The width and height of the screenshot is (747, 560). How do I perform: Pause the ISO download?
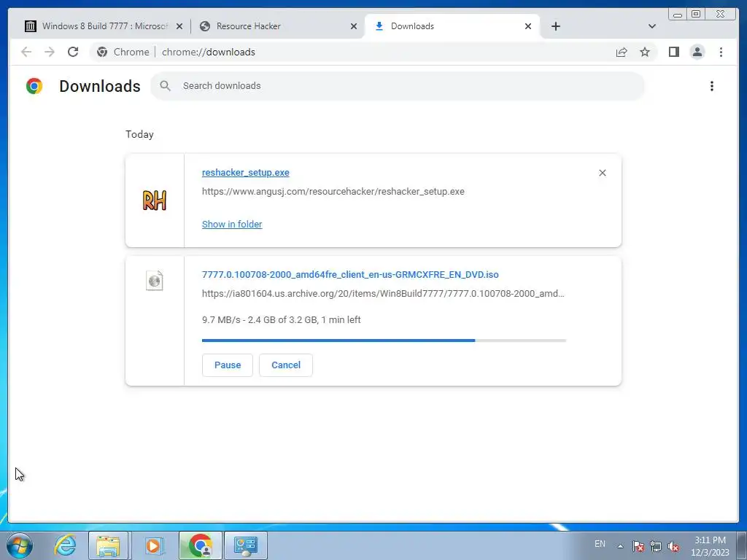pyautogui.click(x=228, y=365)
